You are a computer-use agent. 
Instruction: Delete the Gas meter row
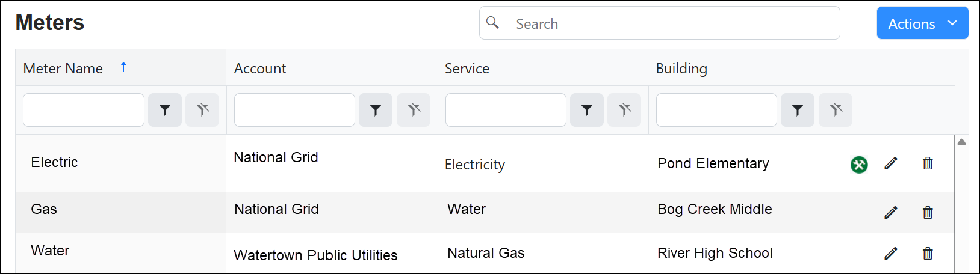[x=928, y=212]
